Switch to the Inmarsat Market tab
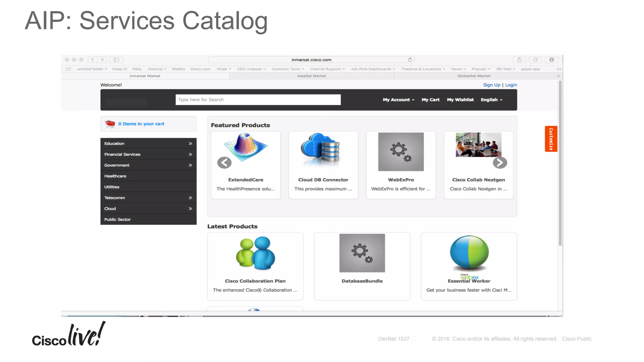The height and width of the screenshot is (362, 644). point(145,76)
